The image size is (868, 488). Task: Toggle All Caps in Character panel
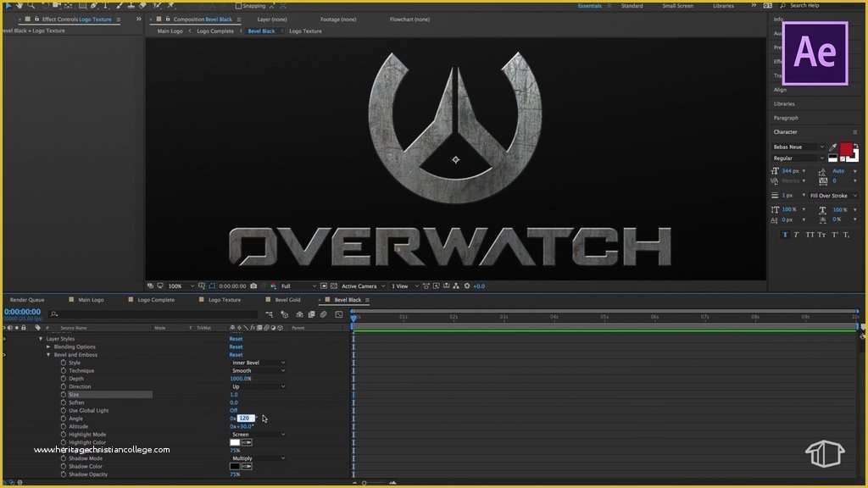[x=810, y=235]
